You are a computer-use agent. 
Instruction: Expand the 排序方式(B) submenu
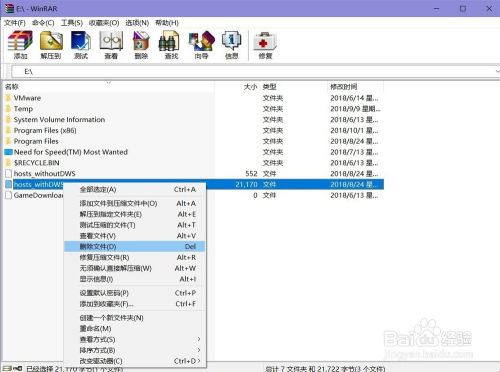(135, 350)
